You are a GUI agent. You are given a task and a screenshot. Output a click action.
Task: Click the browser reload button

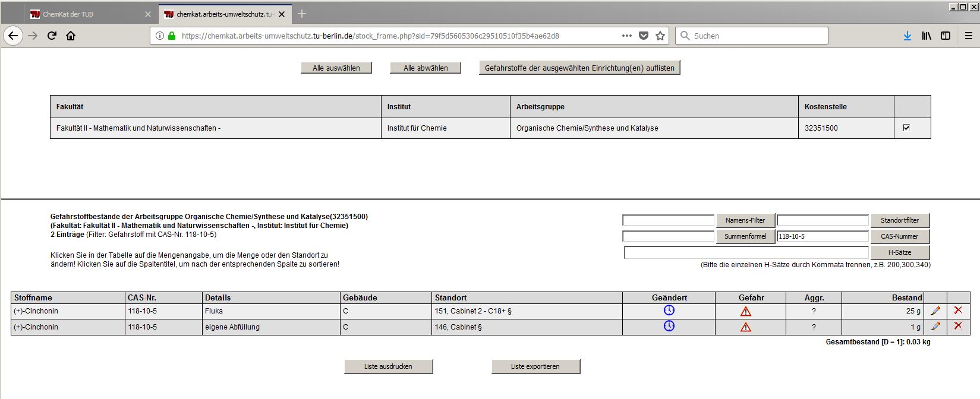click(52, 36)
